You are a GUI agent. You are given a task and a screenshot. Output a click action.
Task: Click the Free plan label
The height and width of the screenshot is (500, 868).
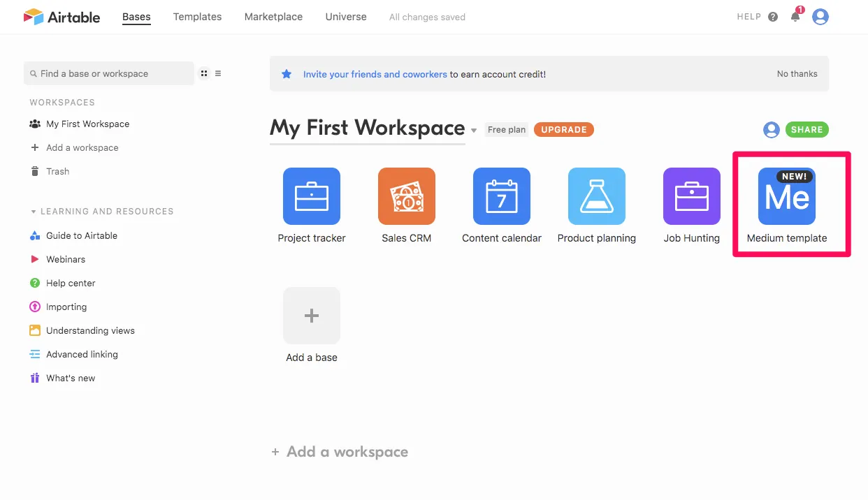pos(507,130)
